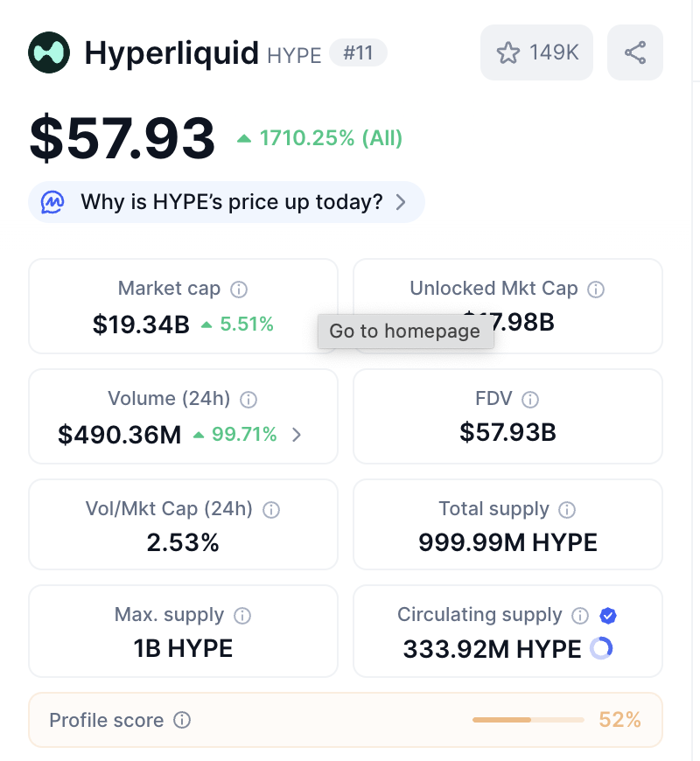Open the circulating supply ring chart
Screen dimensions: 700x761
pos(601,648)
